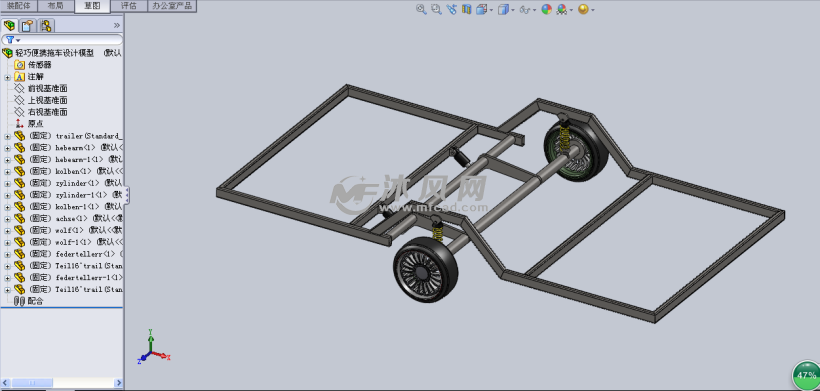Screen dimensions: 820x391
Task: Open the 草图 ribbon tab
Action: 93,6
